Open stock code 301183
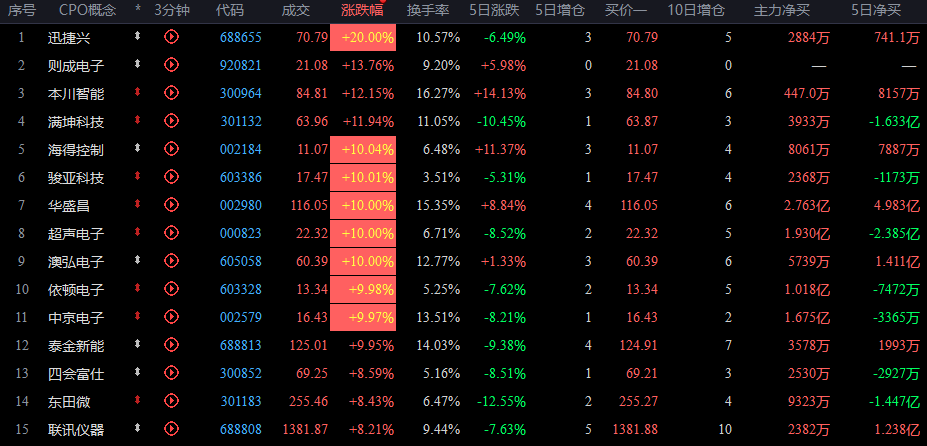This screenshot has height=446, width=927. pyautogui.click(x=241, y=401)
